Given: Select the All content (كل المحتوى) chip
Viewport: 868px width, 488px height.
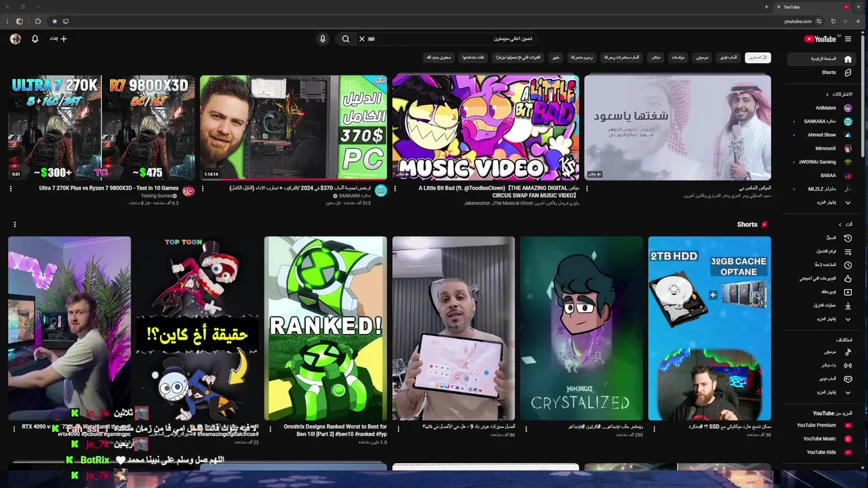Looking at the screenshot, I should (x=757, y=58).
